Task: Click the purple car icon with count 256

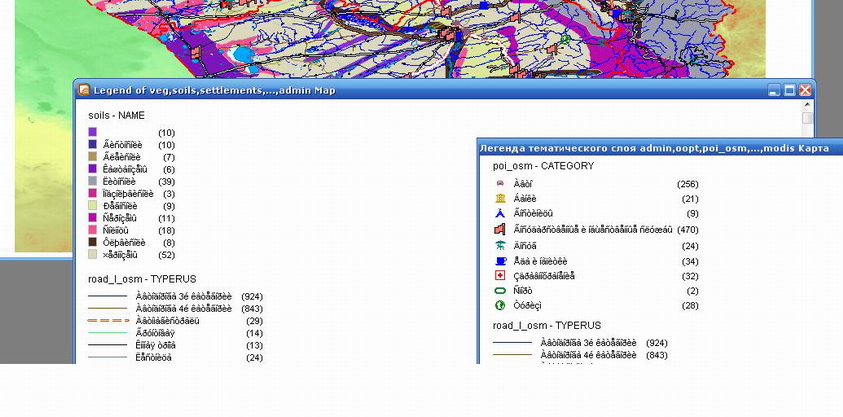Action: pos(500,184)
